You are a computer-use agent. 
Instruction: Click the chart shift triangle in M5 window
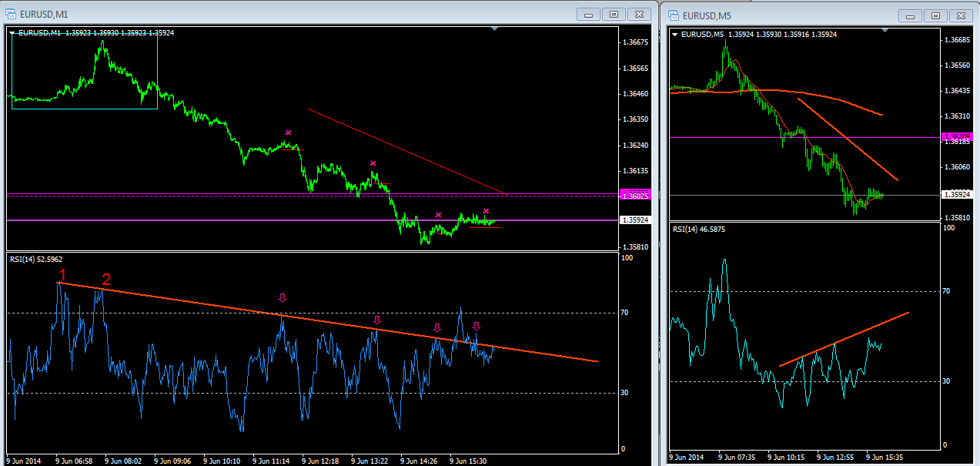pos(885,29)
